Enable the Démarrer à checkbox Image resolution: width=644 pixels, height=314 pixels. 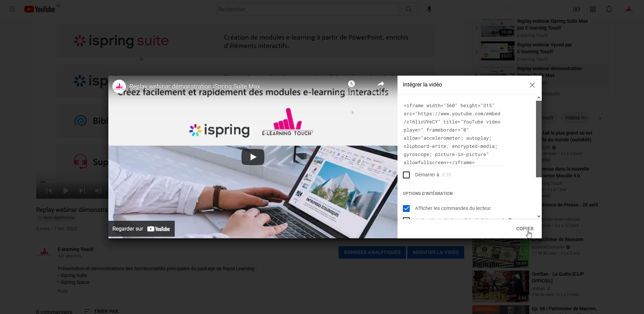coord(406,175)
